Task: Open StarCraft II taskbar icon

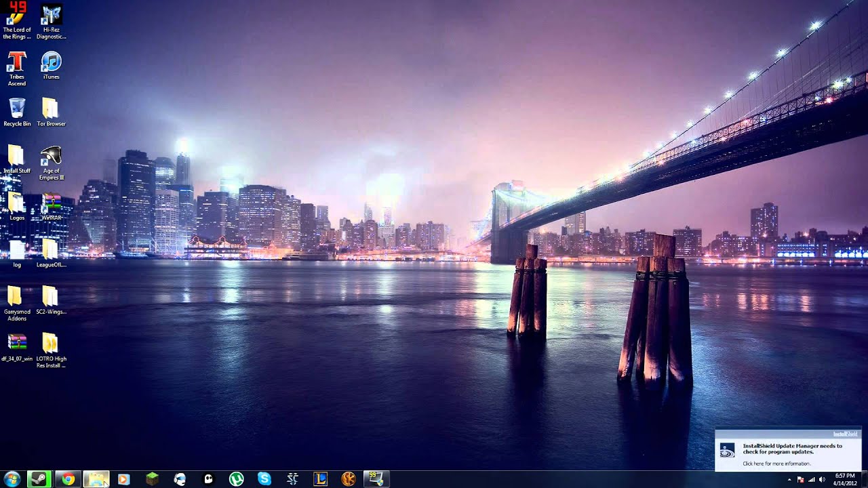Action: pyautogui.click(x=292, y=479)
